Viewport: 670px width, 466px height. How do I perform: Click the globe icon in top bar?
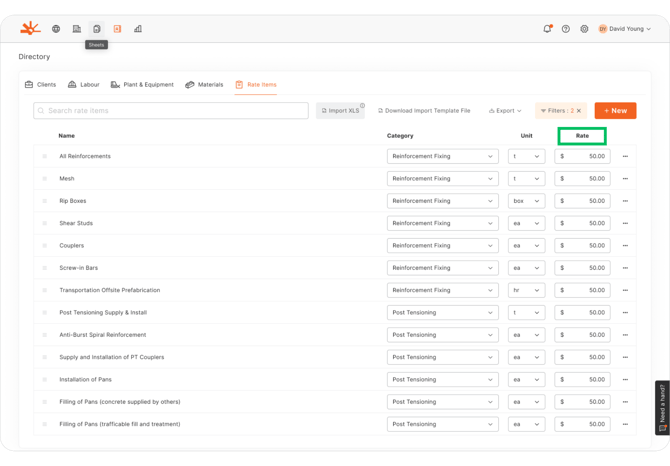coord(56,29)
